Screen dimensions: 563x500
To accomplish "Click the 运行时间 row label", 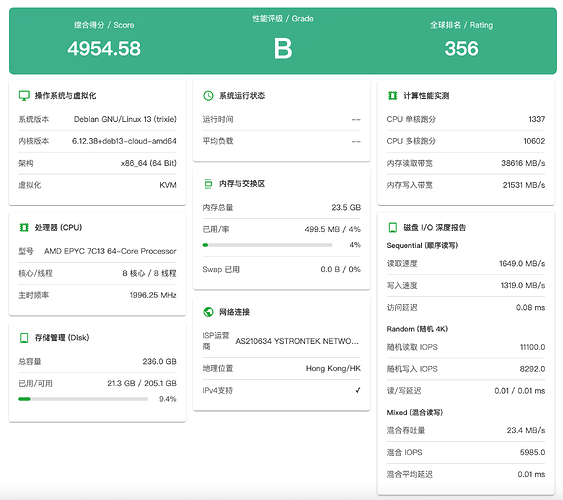I will click(218, 119).
